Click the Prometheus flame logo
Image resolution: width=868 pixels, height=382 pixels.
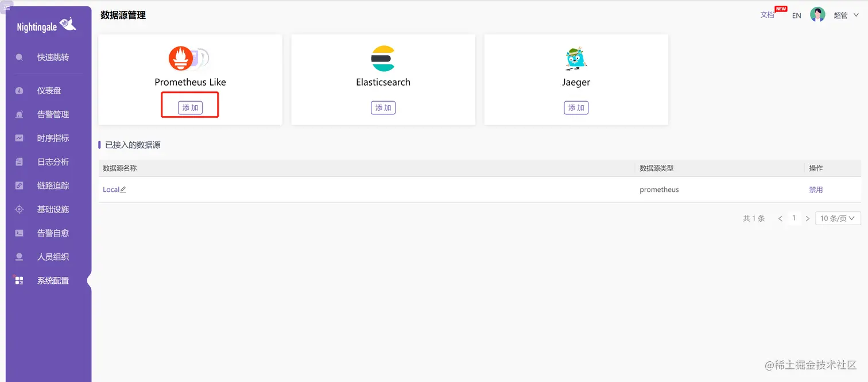click(x=181, y=59)
